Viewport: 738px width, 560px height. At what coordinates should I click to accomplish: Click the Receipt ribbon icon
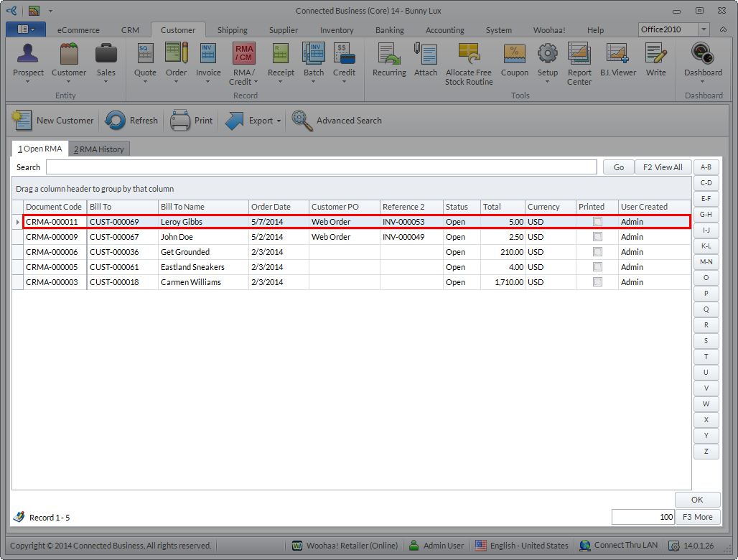[x=281, y=55]
